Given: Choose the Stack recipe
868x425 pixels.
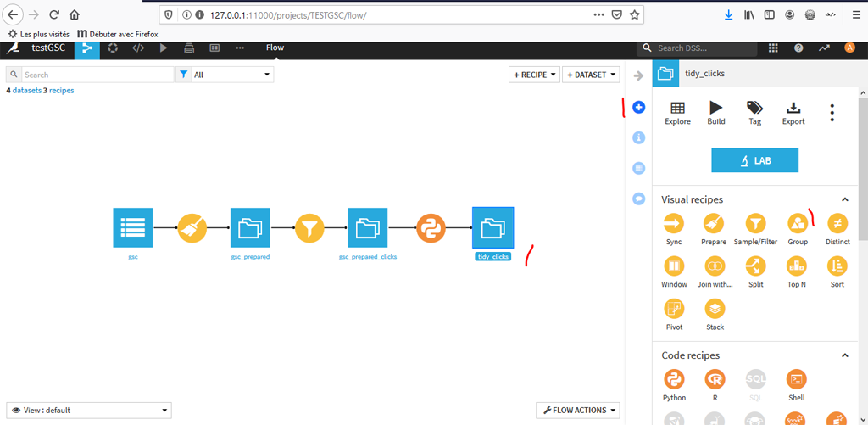Looking at the screenshot, I should [x=714, y=309].
